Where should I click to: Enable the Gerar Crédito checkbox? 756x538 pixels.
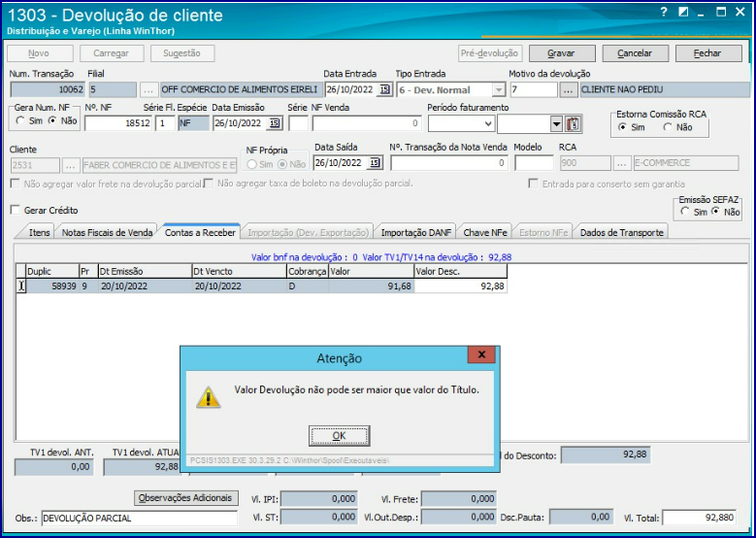(x=16, y=211)
